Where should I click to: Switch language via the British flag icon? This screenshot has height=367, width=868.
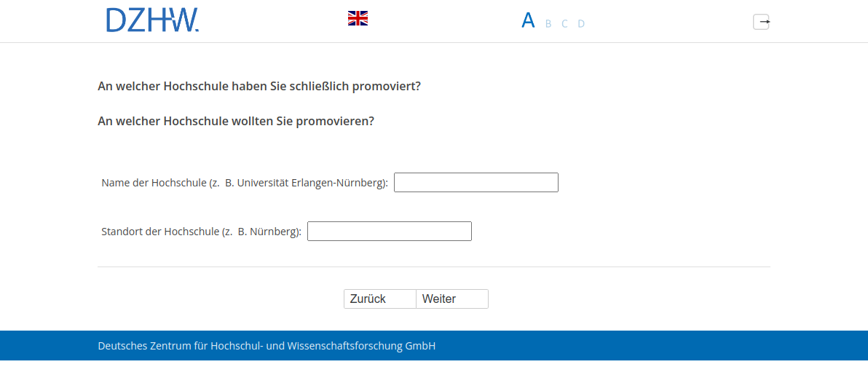(x=358, y=18)
